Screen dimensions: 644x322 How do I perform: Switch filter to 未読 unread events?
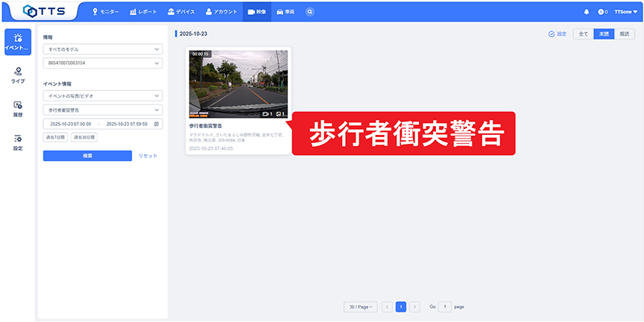(604, 34)
